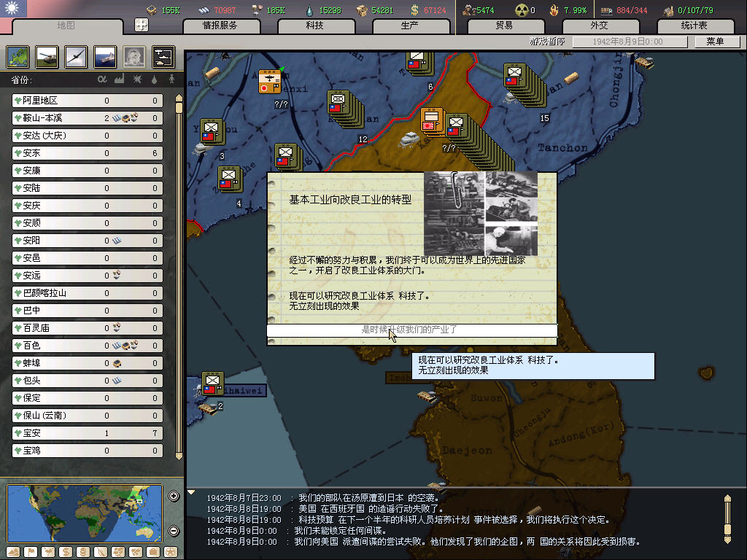This screenshot has height=560, width=747.
Task: Switch to political map mode flag icon
Action: point(31,553)
